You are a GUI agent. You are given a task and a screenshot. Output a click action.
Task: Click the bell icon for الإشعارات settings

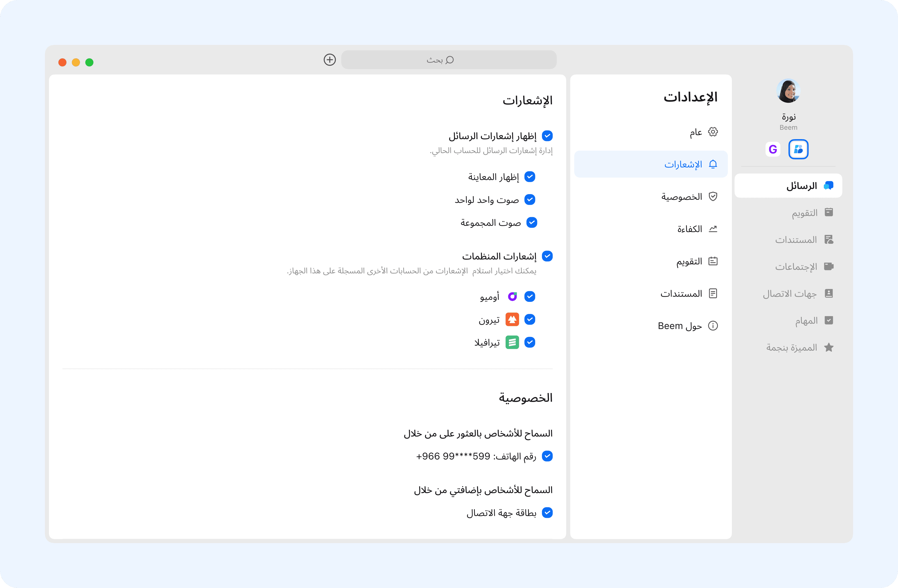click(x=713, y=164)
